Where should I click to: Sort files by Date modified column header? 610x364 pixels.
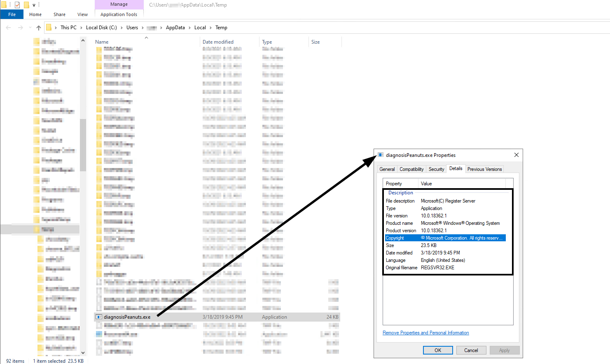218,42
